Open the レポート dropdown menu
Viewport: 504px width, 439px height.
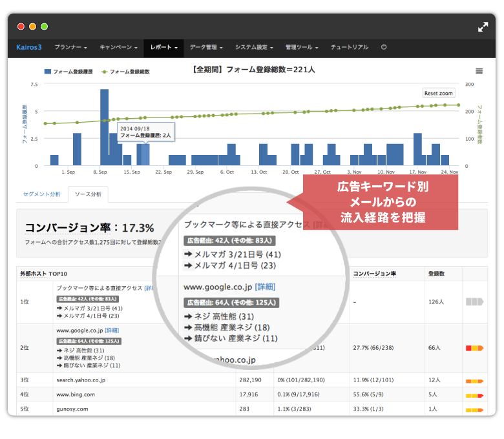coord(163,47)
